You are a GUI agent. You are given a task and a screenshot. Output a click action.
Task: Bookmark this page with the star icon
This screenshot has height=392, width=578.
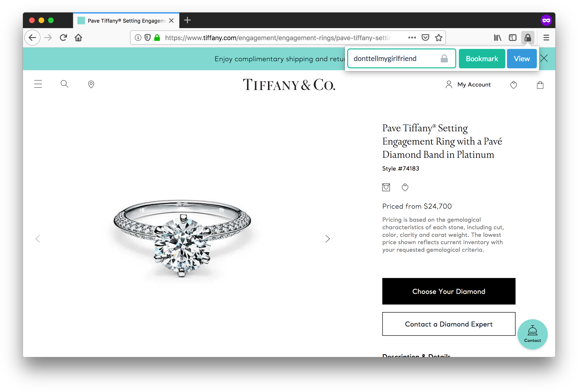click(x=438, y=38)
